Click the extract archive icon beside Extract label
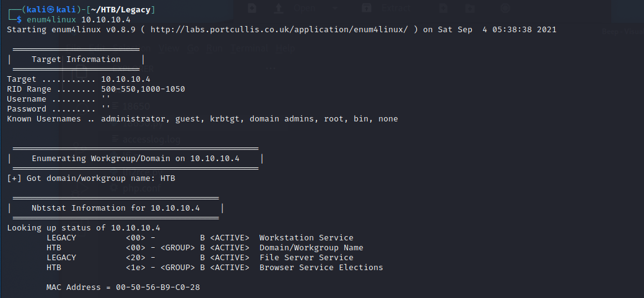Image resolution: width=644 pixels, height=298 pixels. pos(367,8)
